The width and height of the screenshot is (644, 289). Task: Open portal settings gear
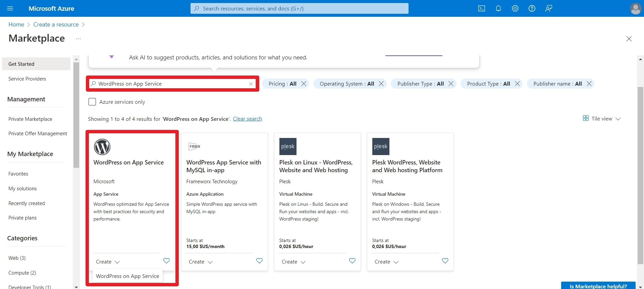point(515,8)
